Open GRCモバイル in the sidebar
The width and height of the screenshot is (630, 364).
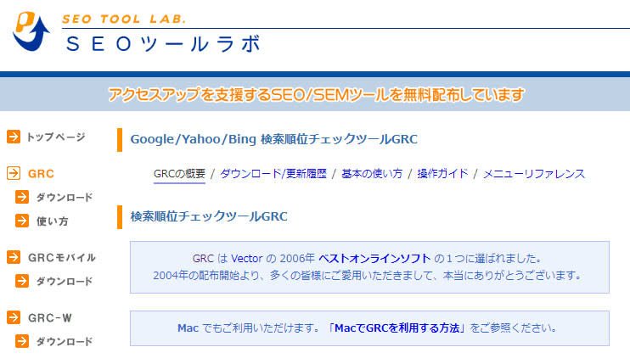point(62,258)
